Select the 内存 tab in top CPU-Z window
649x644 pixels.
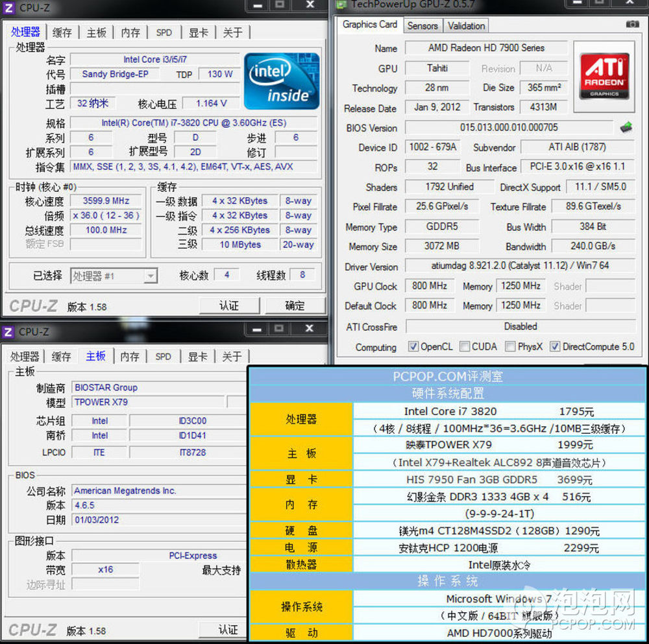[x=130, y=32]
